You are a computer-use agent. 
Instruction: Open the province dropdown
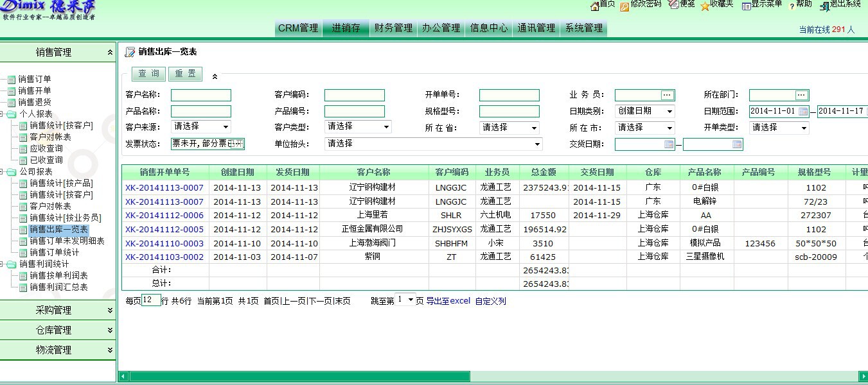click(x=509, y=128)
